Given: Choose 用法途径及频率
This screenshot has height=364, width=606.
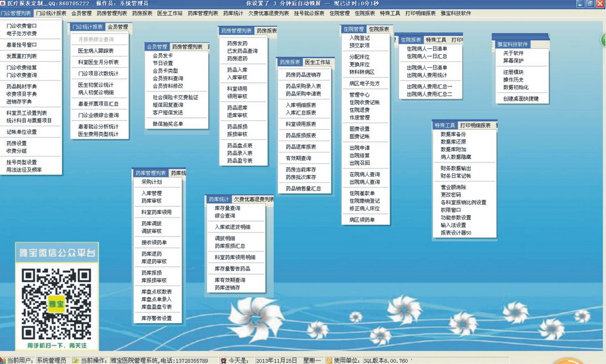Looking at the screenshot, I should tap(24, 170).
